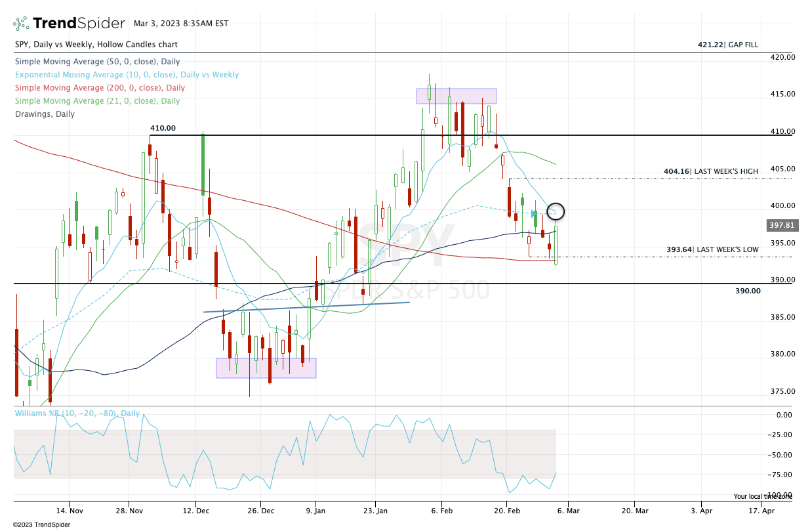Click the TrendSpider logo icon
The height and width of the screenshot is (531, 812).
[x=22, y=22]
